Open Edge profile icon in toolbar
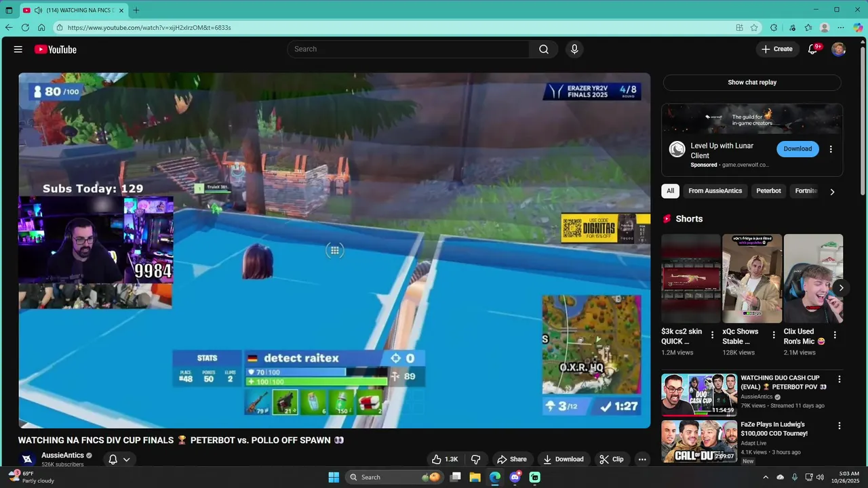Image resolution: width=868 pixels, height=488 pixels. tap(825, 28)
